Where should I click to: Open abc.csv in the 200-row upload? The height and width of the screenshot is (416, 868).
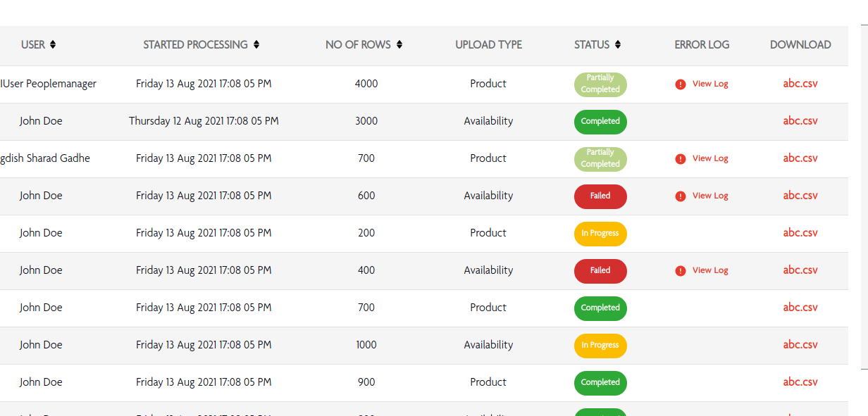point(800,233)
